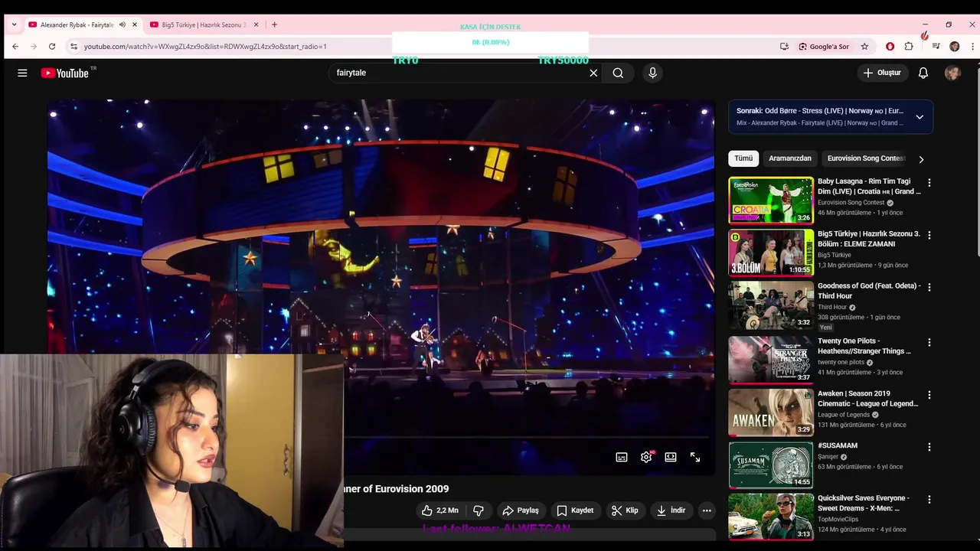Screen dimensions: 980x551
Task: Open Quicksilver Saves Everyone video title
Action: pyautogui.click(x=864, y=503)
